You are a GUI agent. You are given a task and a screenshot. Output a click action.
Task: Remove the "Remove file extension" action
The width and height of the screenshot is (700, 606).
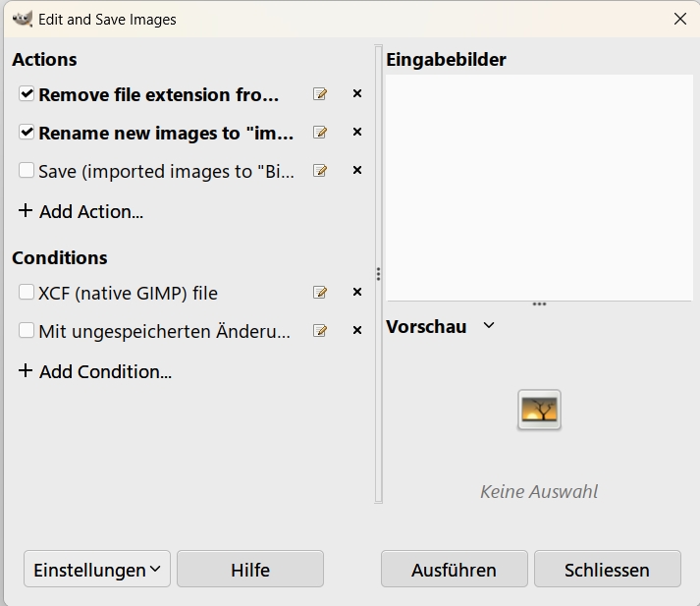(x=357, y=94)
